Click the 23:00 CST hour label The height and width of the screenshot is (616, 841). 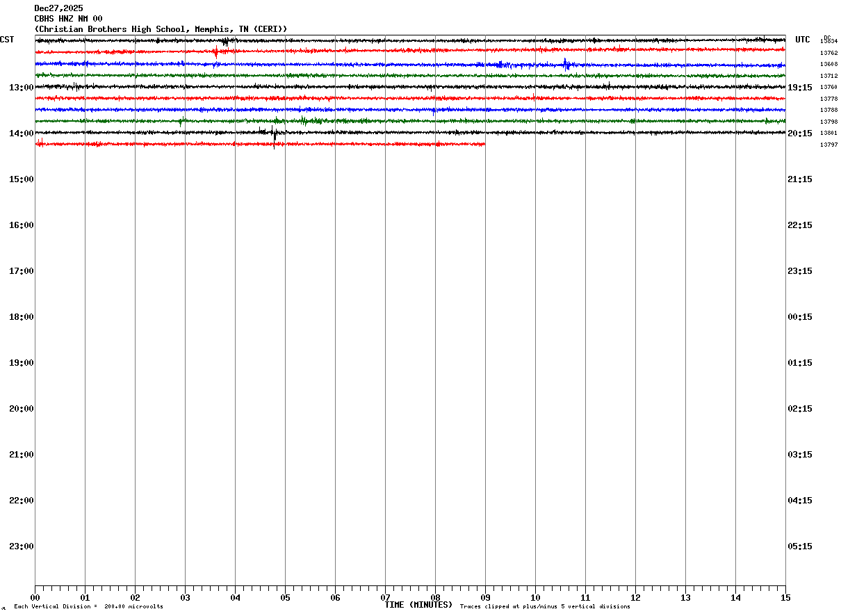click(x=21, y=546)
